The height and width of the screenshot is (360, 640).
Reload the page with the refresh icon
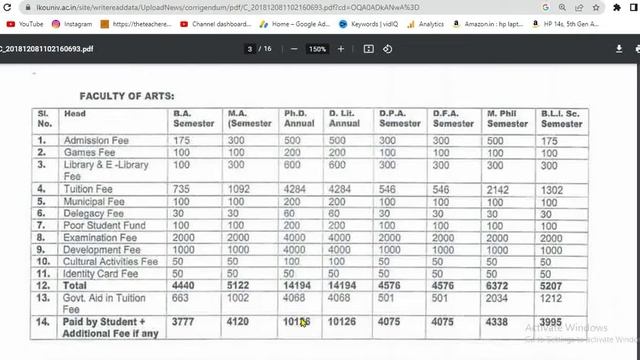(x=7, y=7)
